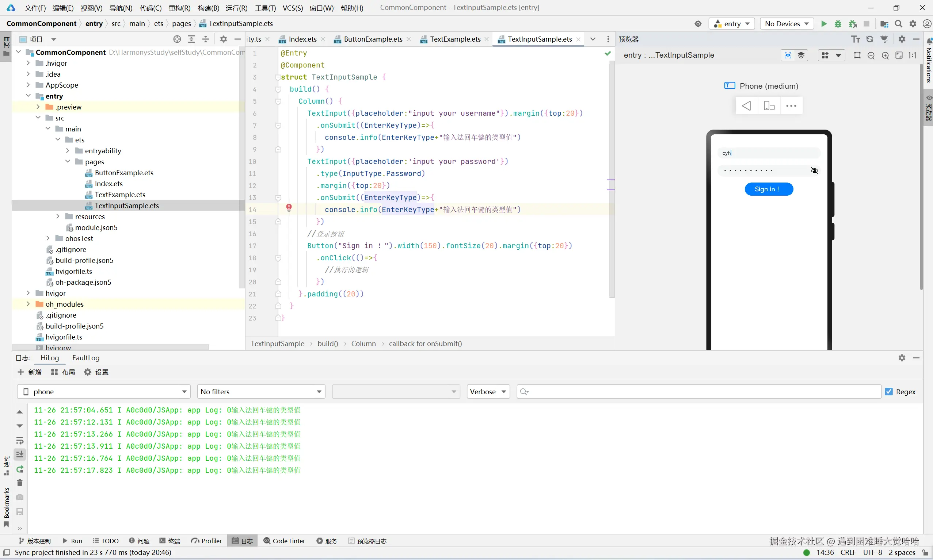Click the previewer refresh icon
The image size is (933, 560).
point(870,39)
